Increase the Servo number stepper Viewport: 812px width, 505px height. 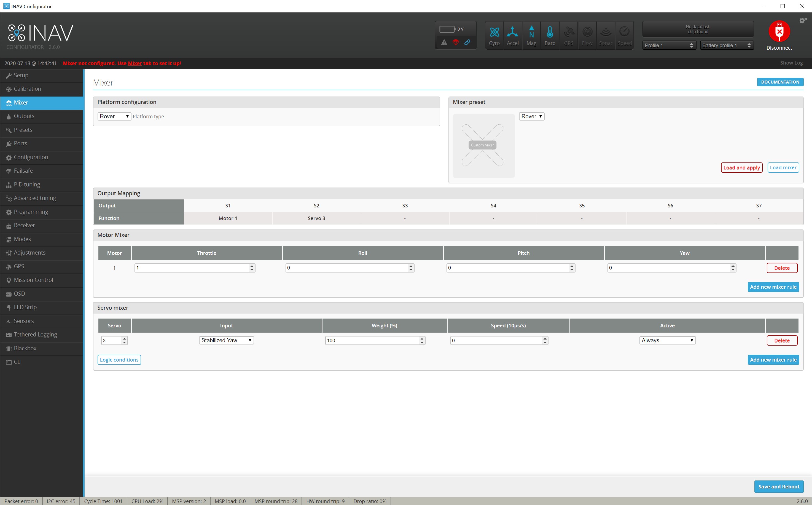click(x=125, y=338)
